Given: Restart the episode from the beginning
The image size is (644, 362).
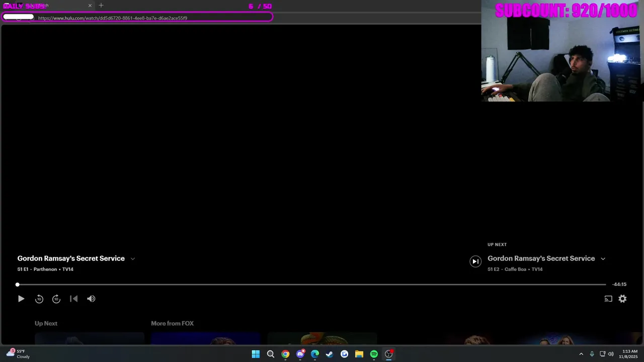Looking at the screenshot, I should [x=73, y=299].
